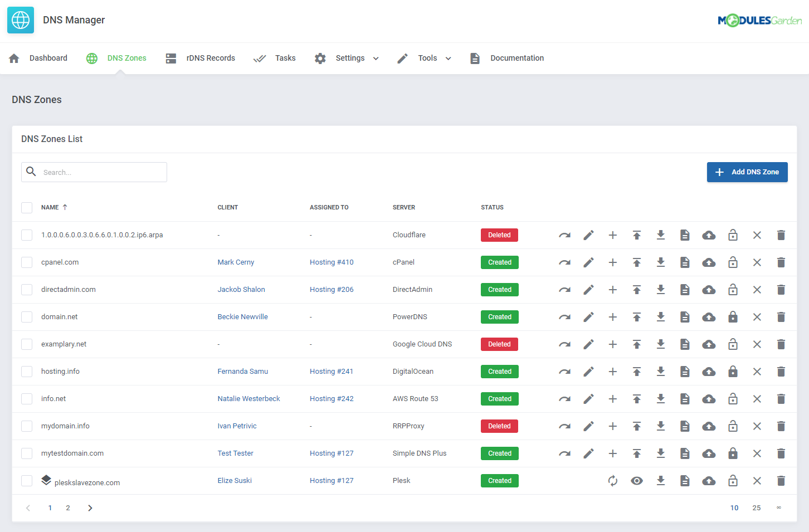809x532 pixels.
Task: Refresh the pleskslavezone.com slave zone
Action: 612,480
